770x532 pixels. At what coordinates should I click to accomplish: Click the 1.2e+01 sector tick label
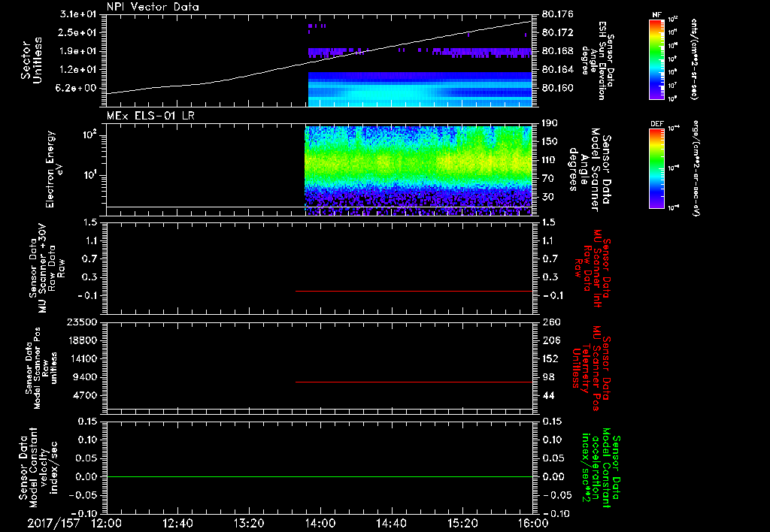78,70
